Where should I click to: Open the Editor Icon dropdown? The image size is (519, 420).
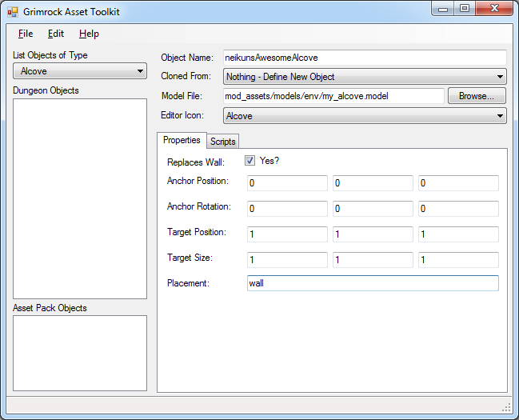(x=365, y=115)
